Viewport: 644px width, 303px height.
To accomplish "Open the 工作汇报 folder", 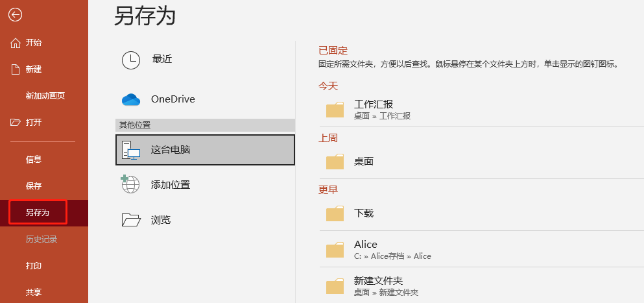I will (x=482, y=110).
